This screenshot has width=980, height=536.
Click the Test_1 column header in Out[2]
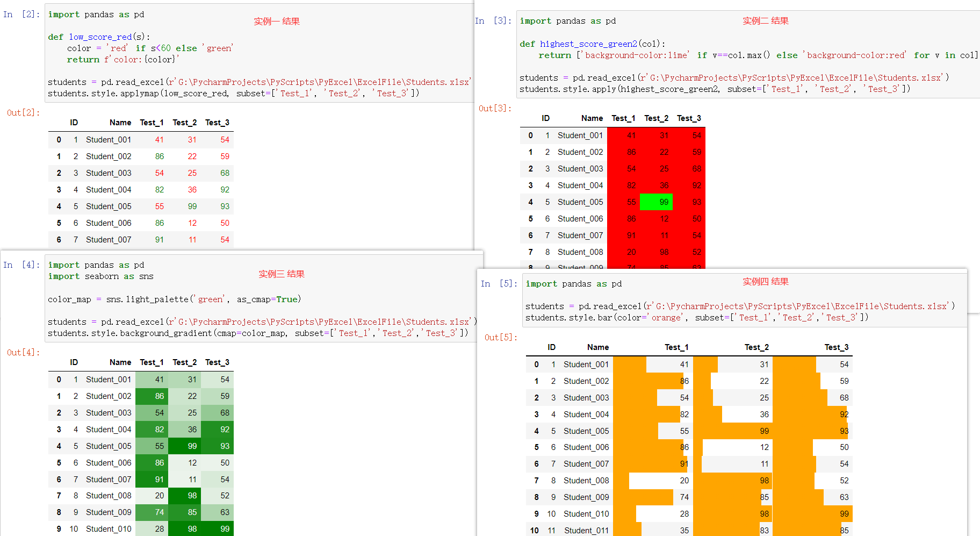pos(152,123)
